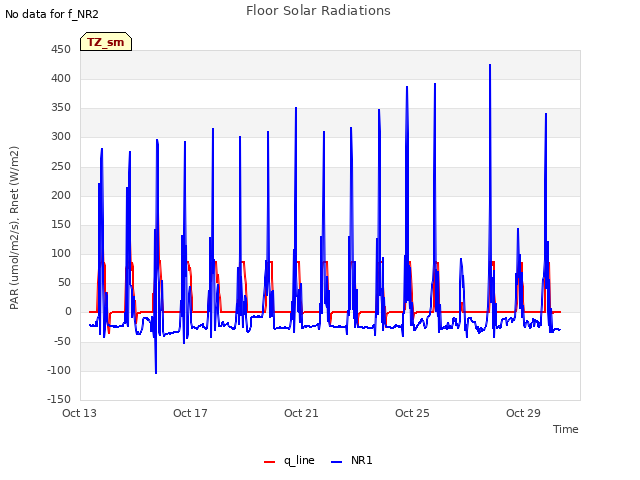Click the red q_line legend swatch
640x480 pixels.
269,462
